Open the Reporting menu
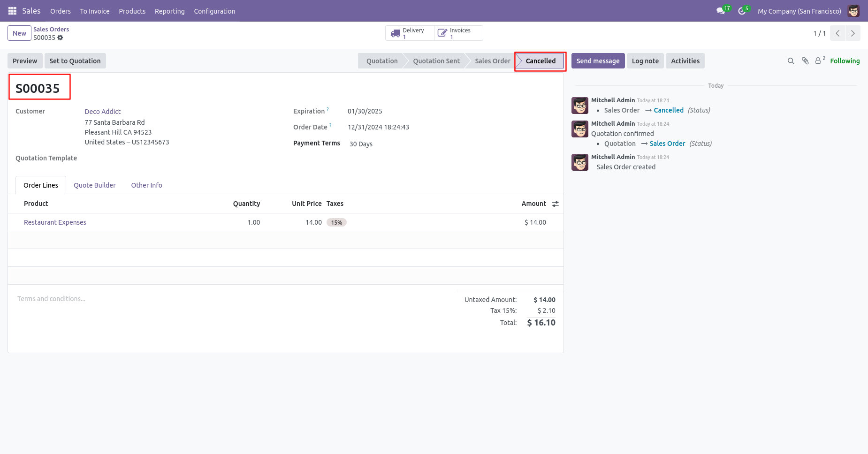This screenshot has width=868, height=454. click(x=170, y=11)
